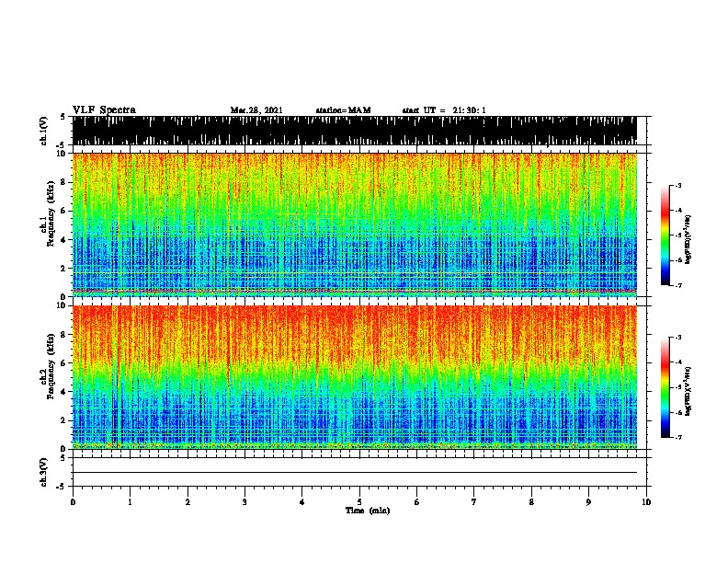Viewport: 728px width, 563px height.
Task: Click inside the ch.1 voltage waveform panel
Action: 355,131
